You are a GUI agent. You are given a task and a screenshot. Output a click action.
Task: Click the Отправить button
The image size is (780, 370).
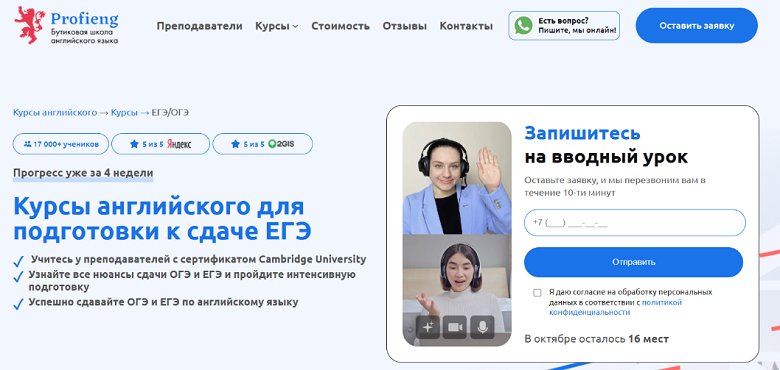(x=633, y=262)
